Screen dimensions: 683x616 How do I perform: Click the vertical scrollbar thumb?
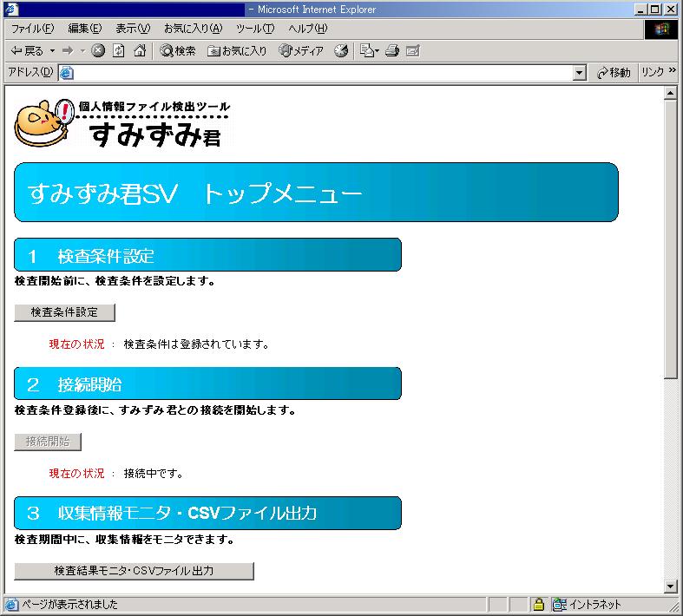click(670, 239)
